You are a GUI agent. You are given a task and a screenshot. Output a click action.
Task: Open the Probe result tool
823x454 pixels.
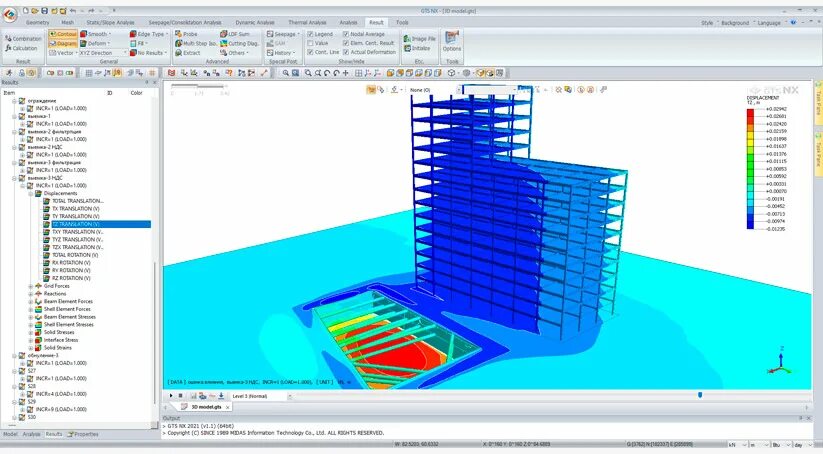click(187, 34)
